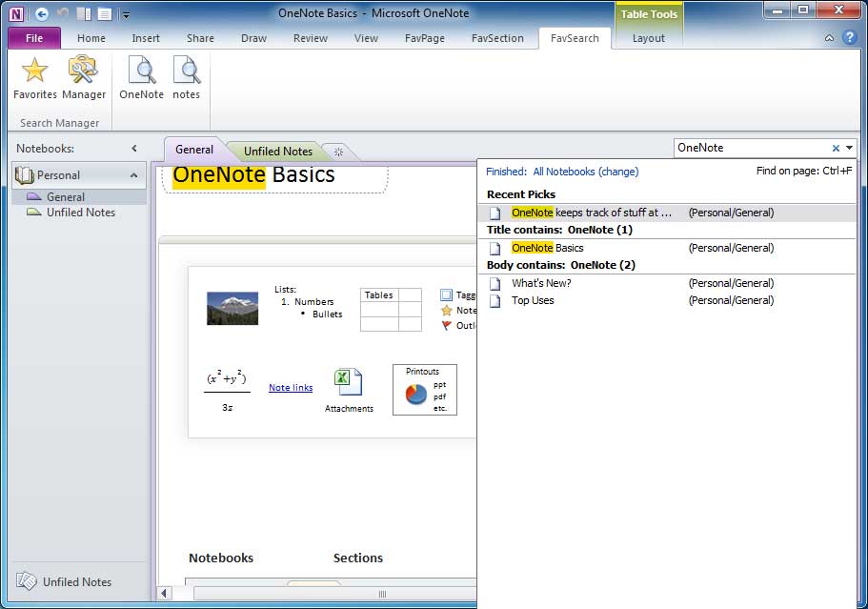The width and height of the screenshot is (868, 609).
Task: Click page icon beside What's New? result
Action: tap(495, 283)
